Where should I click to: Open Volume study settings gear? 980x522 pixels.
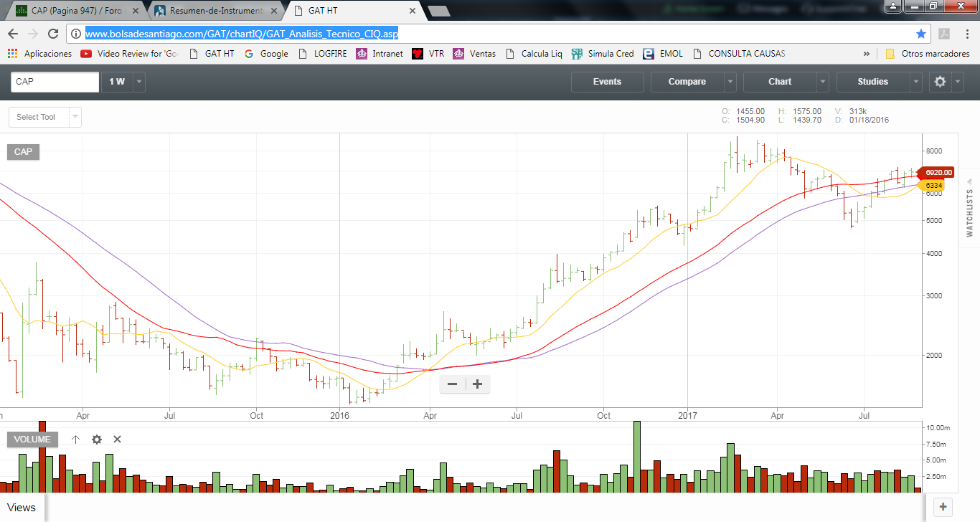97,440
